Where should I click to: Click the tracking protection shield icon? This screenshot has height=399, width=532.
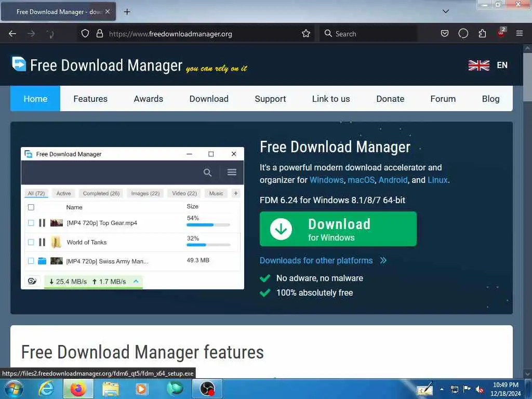[x=85, y=34]
